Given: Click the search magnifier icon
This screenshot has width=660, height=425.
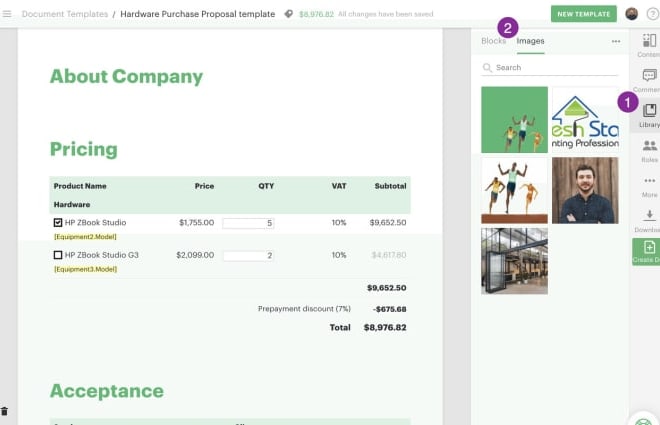Looking at the screenshot, I should click(487, 67).
